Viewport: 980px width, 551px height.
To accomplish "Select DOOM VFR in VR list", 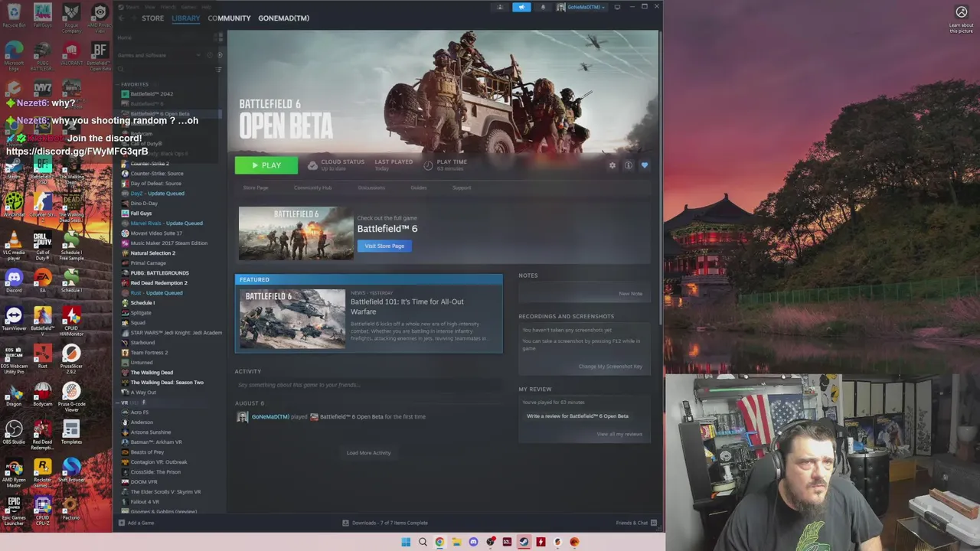I will click(143, 482).
